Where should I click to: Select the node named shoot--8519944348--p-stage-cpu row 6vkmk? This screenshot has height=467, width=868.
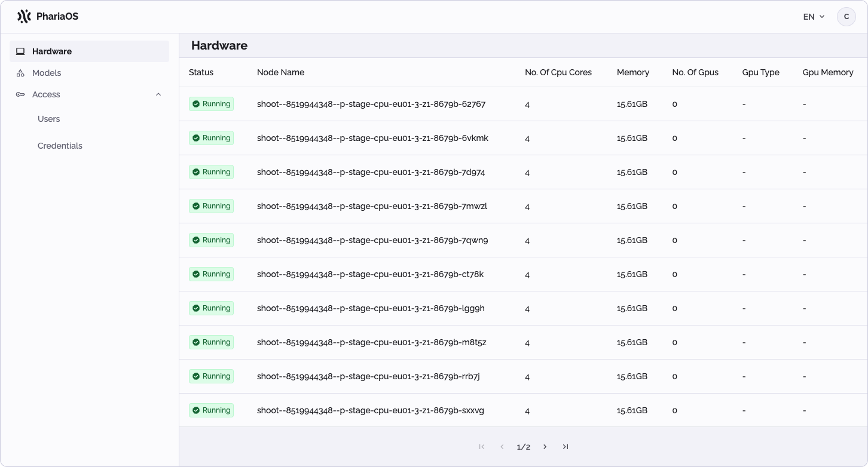(372, 138)
